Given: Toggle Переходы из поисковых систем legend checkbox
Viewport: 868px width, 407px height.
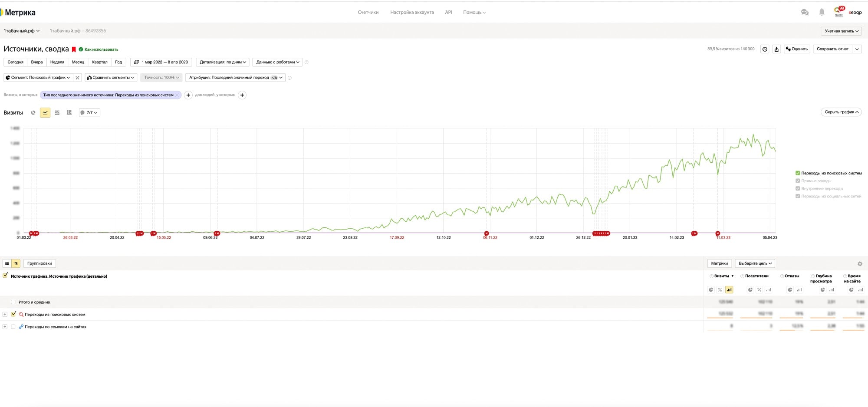Looking at the screenshot, I should click(x=798, y=173).
